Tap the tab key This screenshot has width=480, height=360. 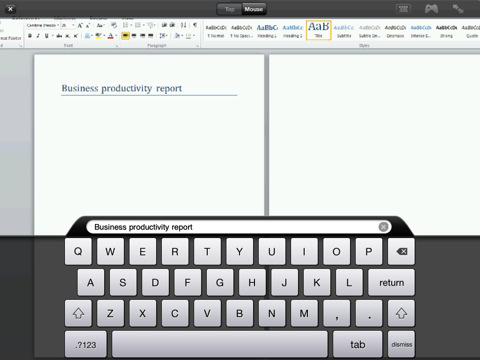(x=358, y=344)
